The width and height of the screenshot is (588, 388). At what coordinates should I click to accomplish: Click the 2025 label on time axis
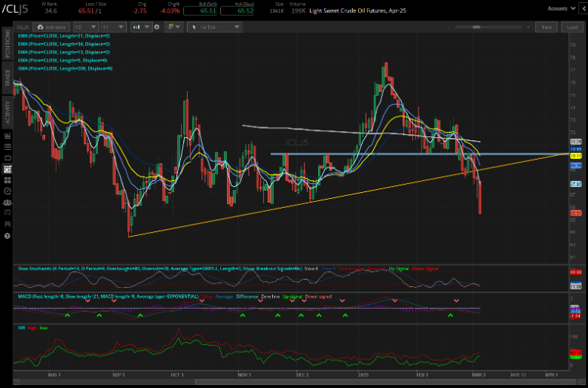coord(363,374)
